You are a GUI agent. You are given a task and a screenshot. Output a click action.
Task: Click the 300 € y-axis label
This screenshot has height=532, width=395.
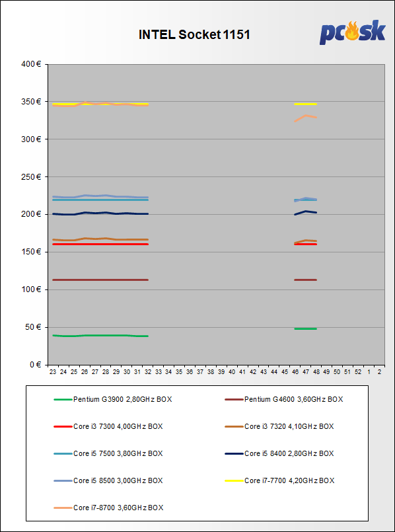point(32,139)
